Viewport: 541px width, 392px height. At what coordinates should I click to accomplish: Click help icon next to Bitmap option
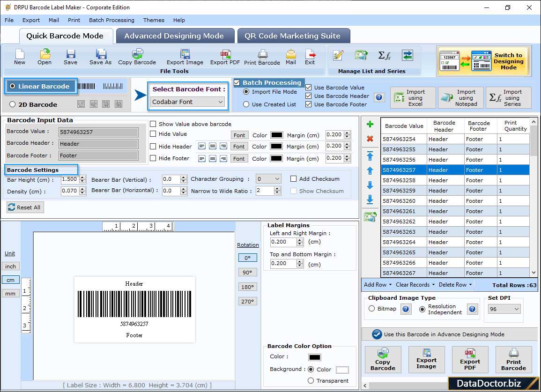click(406, 309)
